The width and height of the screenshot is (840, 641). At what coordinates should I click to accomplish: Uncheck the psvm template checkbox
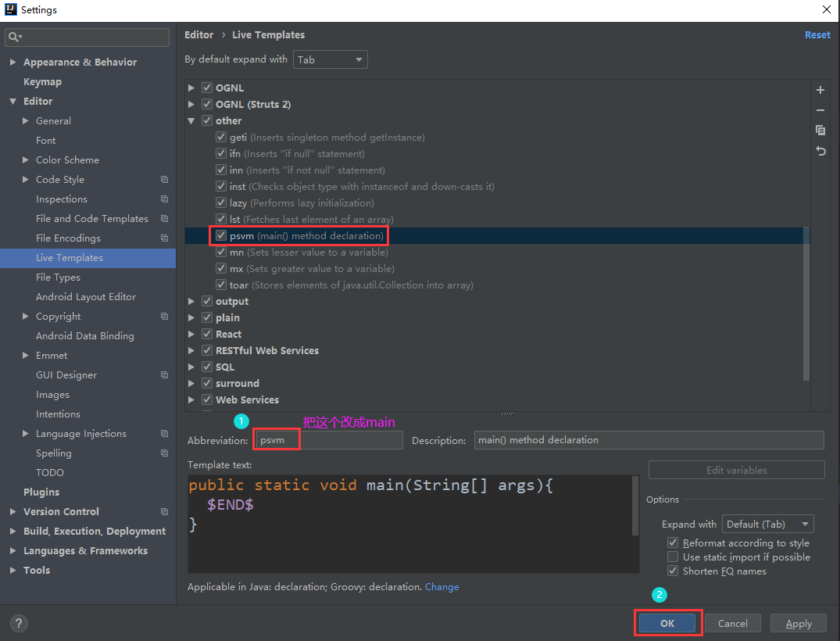click(220, 235)
